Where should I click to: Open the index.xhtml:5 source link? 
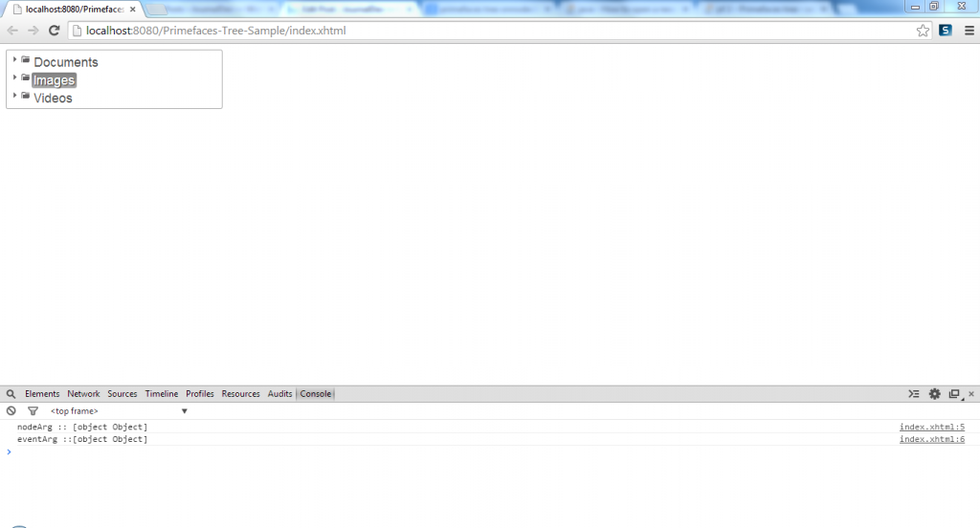click(x=931, y=427)
